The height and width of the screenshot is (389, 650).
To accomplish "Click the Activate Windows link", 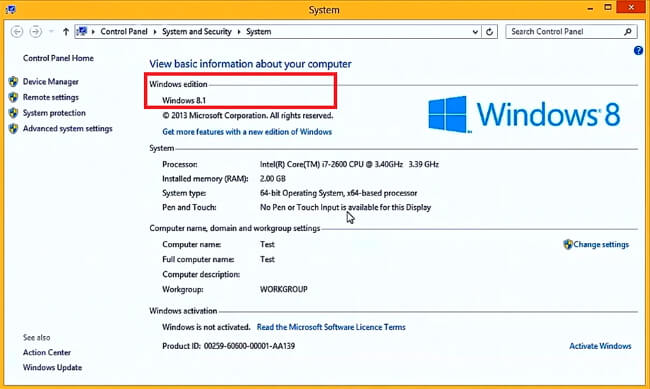I will [x=600, y=346].
